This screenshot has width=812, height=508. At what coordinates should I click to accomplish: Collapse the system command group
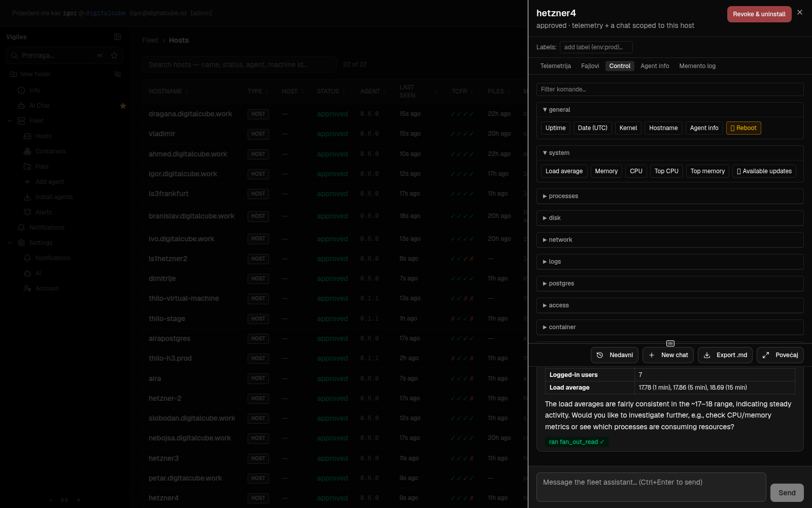coord(670,153)
